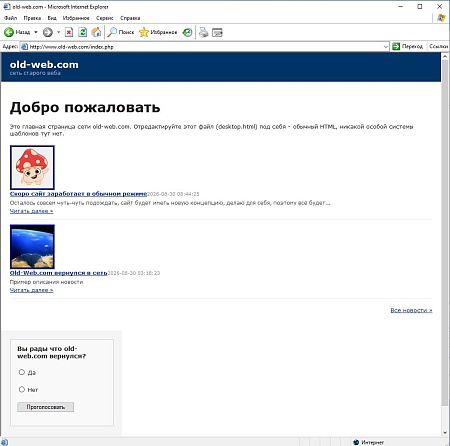Click the page icon in address bar
The height and width of the screenshot is (446, 450).
tap(24, 47)
